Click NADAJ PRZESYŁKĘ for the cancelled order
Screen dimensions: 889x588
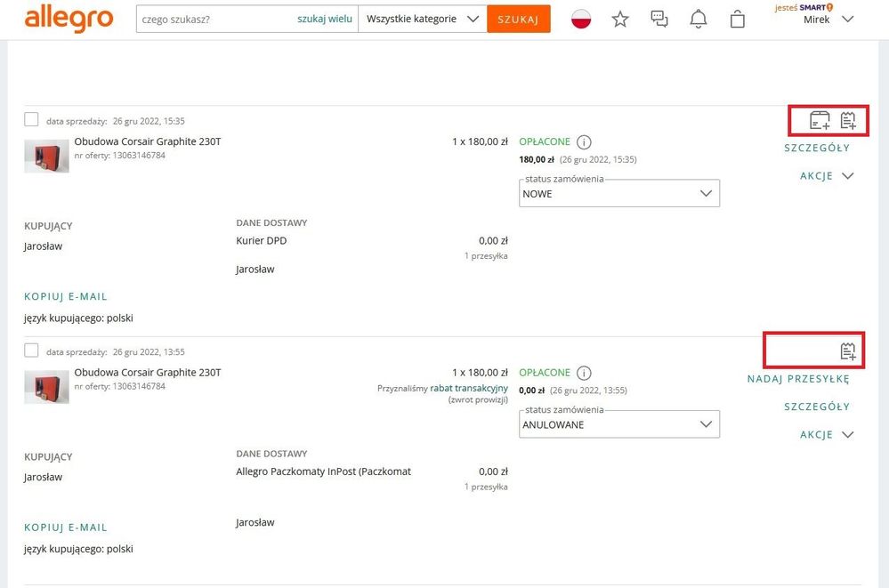tap(798, 379)
